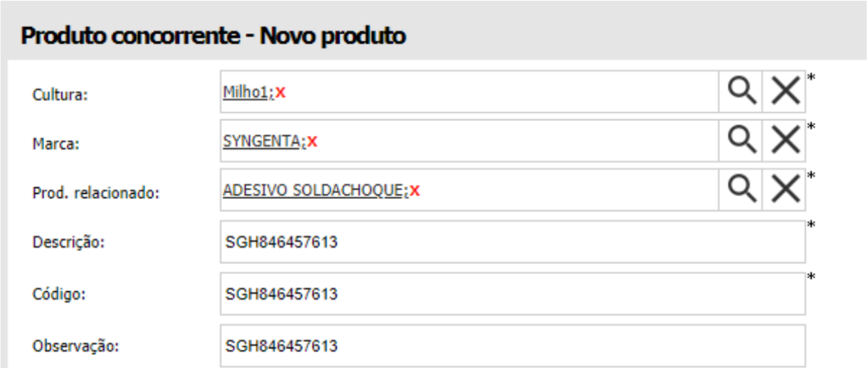Open the Milho1 link
Screen dimensions: 868x368
point(245,92)
